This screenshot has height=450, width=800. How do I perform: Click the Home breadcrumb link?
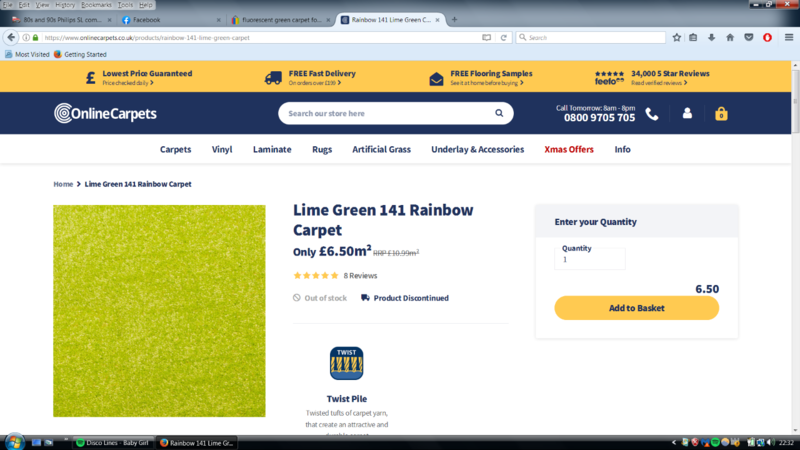(63, 184)
